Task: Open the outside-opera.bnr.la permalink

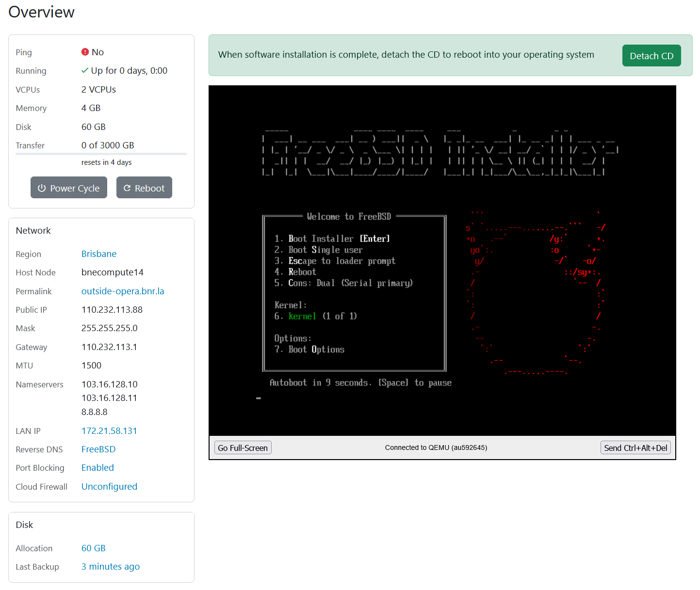Action: pos(123,291)
